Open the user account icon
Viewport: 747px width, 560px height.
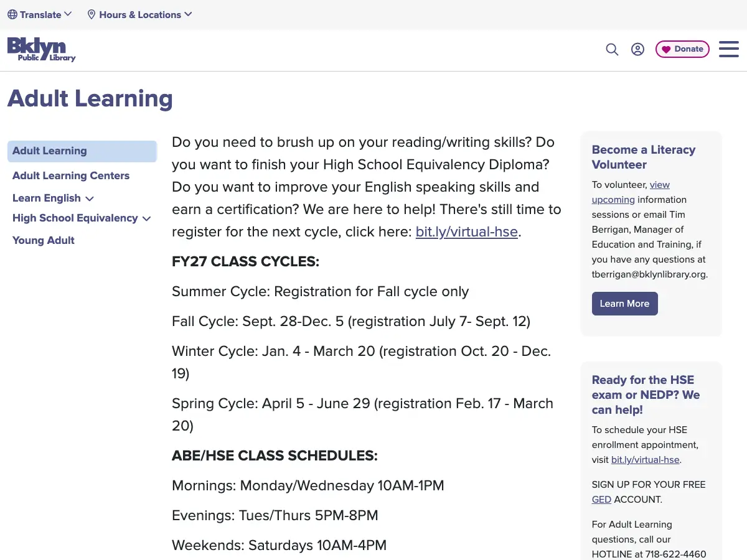pos(637,49)
